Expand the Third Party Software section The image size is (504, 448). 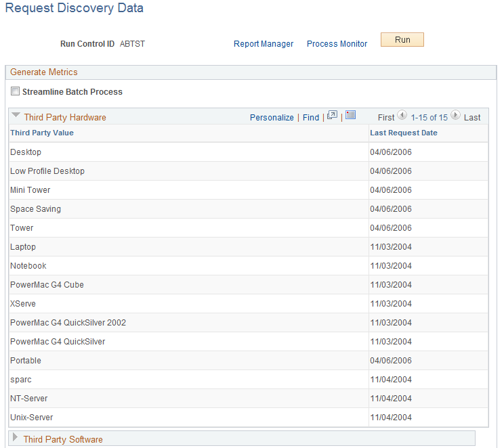tap(15, 437)
